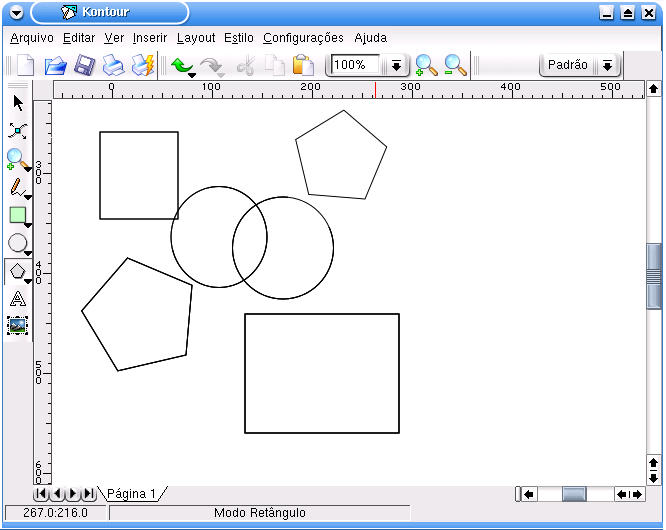Viewport: 666px width, 530px height.
Task: Maximize the Kontour window
Action: [627, 13]
